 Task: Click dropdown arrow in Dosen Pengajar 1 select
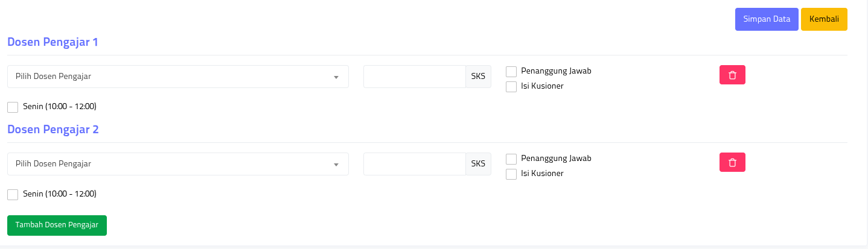pyautogui.click(x=336, y=77)
